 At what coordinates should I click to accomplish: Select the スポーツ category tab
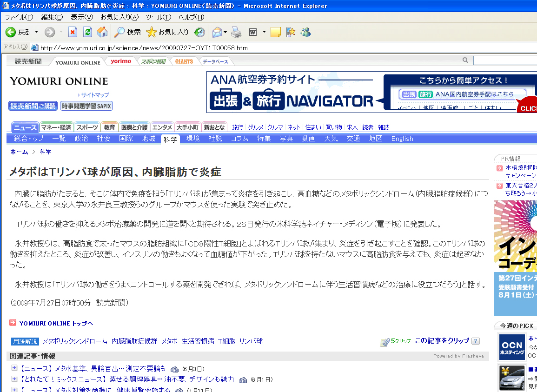[x=87, y=127]
